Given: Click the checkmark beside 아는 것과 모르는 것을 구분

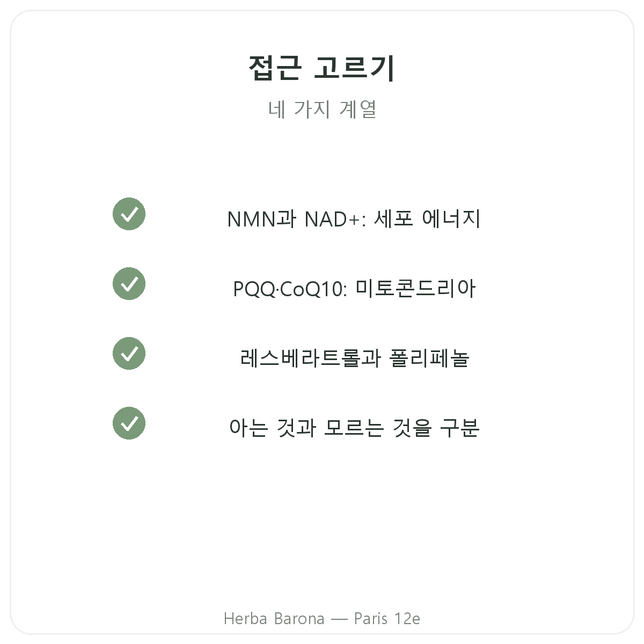Looking at the screenshot, I should 129,423.
